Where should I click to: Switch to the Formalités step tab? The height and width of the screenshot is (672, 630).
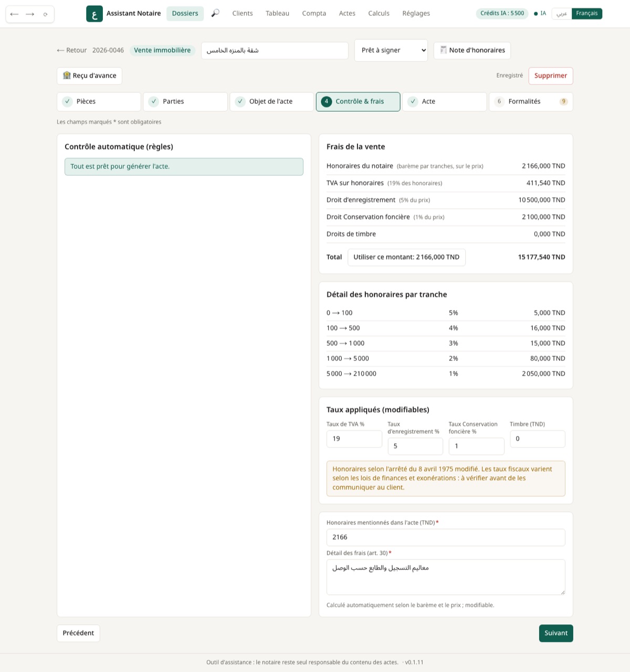pos(531,102)
